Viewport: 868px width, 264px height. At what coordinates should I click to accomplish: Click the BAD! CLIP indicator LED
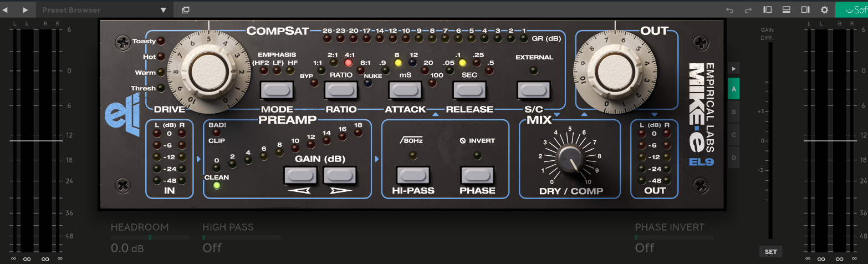click(216, 133)
